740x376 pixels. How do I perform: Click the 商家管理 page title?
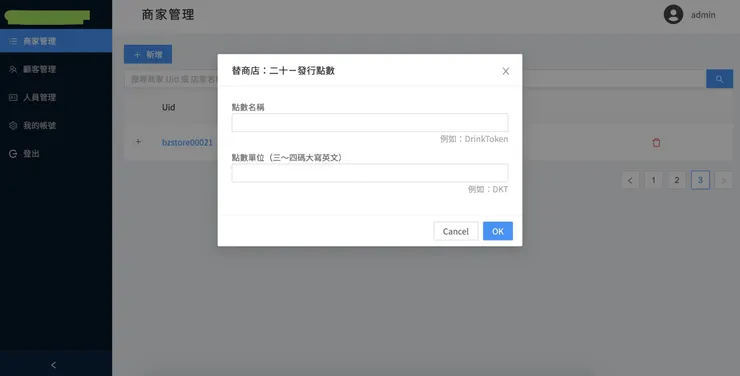tap(168, 15)
